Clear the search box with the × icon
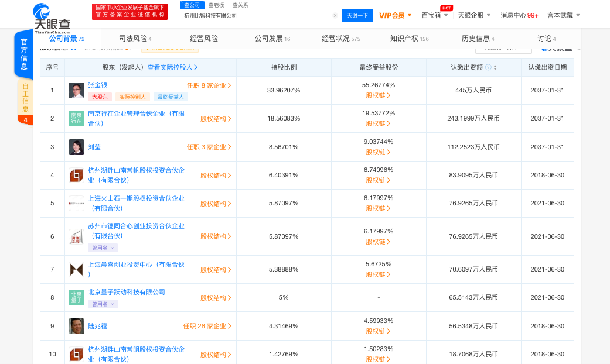The height and width of the screenshot is (364, 610). [x=335, y=15]
